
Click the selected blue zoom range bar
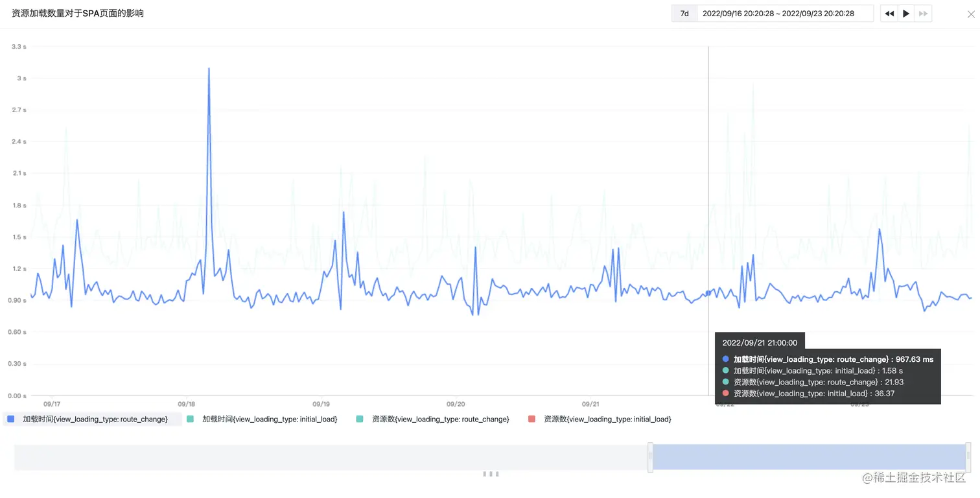pos(810,457)
